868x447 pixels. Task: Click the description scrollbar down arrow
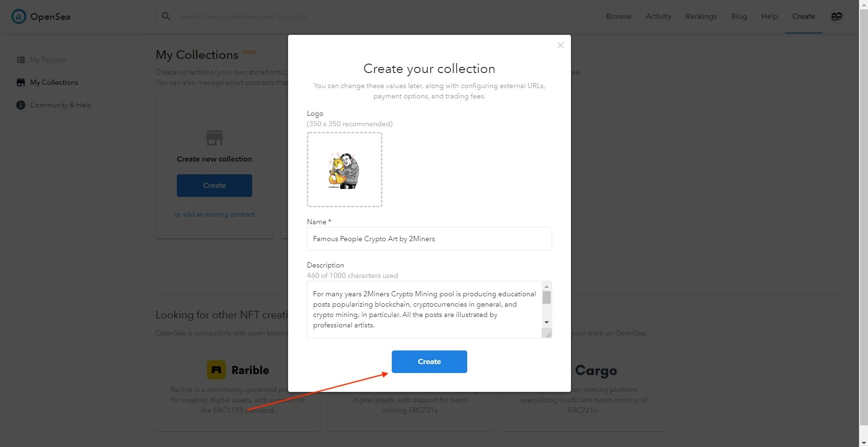tap(546, 322)
